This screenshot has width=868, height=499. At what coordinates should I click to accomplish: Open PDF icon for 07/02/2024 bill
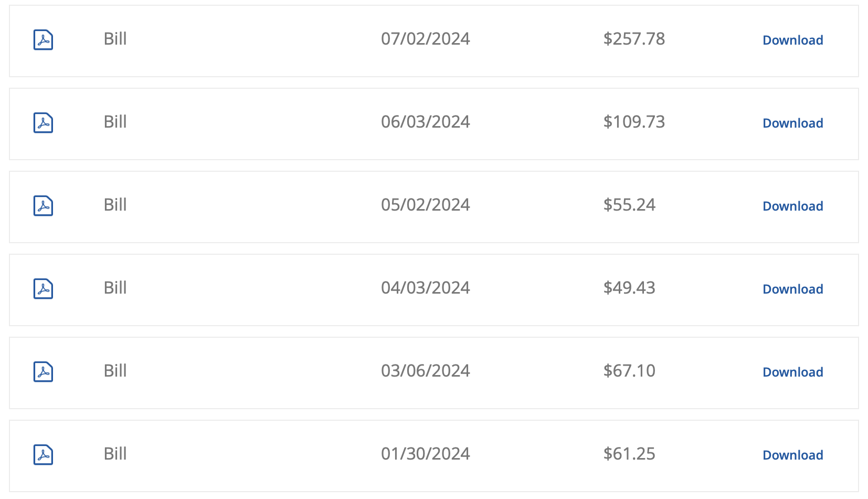[43, 40]
